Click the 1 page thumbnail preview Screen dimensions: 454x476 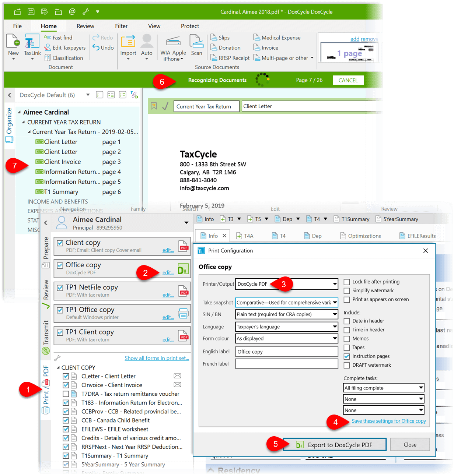point(349,53)
